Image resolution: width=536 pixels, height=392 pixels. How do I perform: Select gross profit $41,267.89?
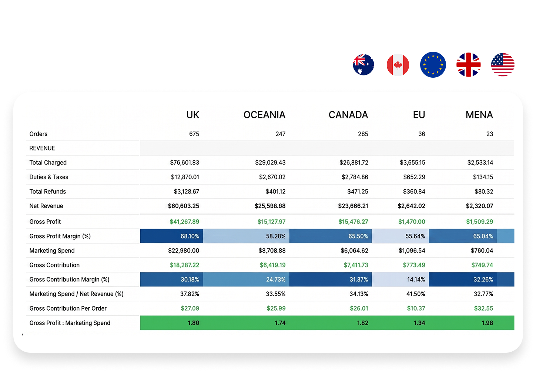pos(184,222)
